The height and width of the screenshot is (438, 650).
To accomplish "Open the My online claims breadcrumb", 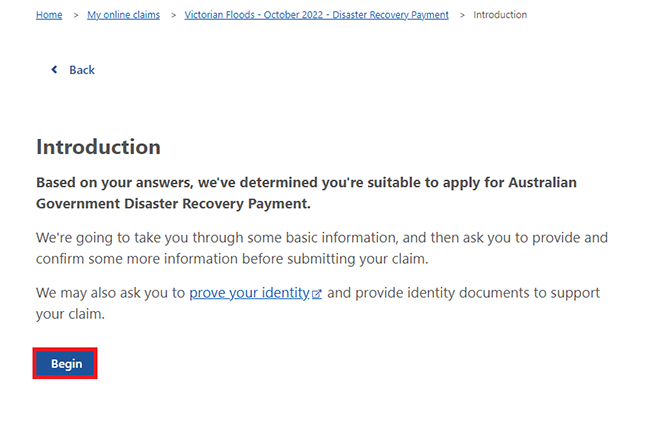I will point(124,15).
